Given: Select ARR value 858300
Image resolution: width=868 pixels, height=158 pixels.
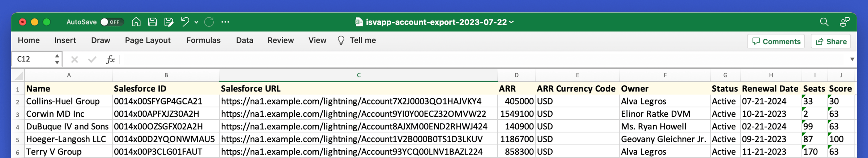Looking at the screenshot, I should pyautogui.click(x=516, y=152).
